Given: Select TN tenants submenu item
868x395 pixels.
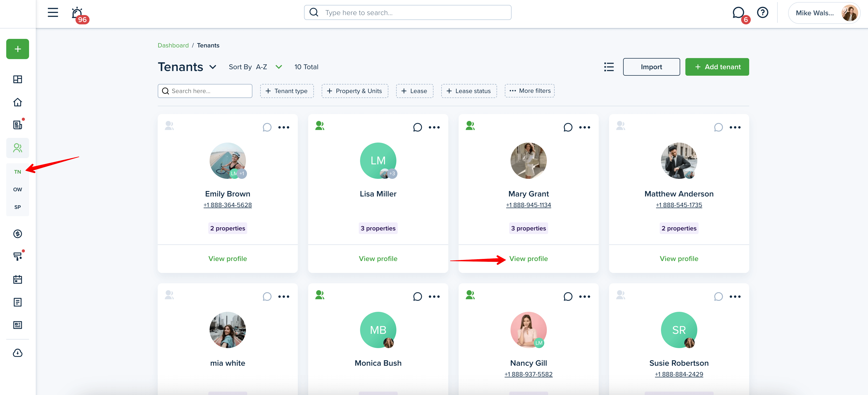Looking at the screenshot, I should coord(18,172).
